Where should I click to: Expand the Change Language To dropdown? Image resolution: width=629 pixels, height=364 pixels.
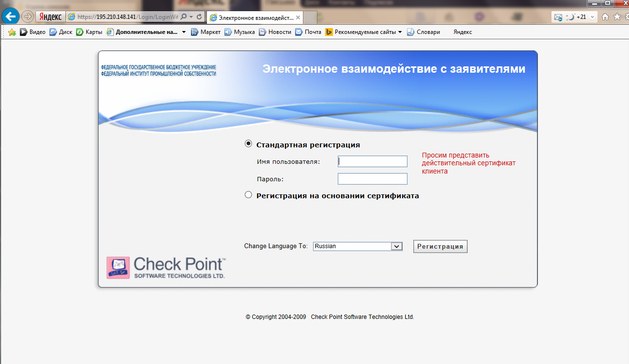[396, 246]
